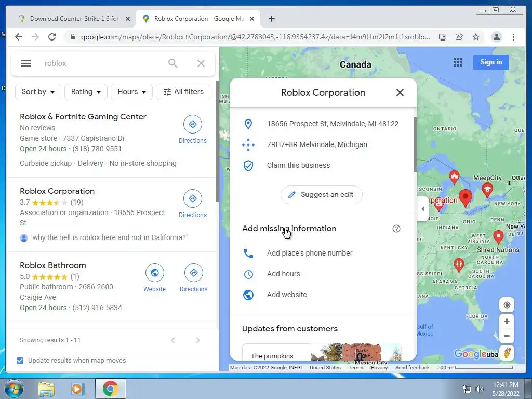Click the info panel vertical scrollbar
The width and height of the screenshot is (532, 399).
415,145
